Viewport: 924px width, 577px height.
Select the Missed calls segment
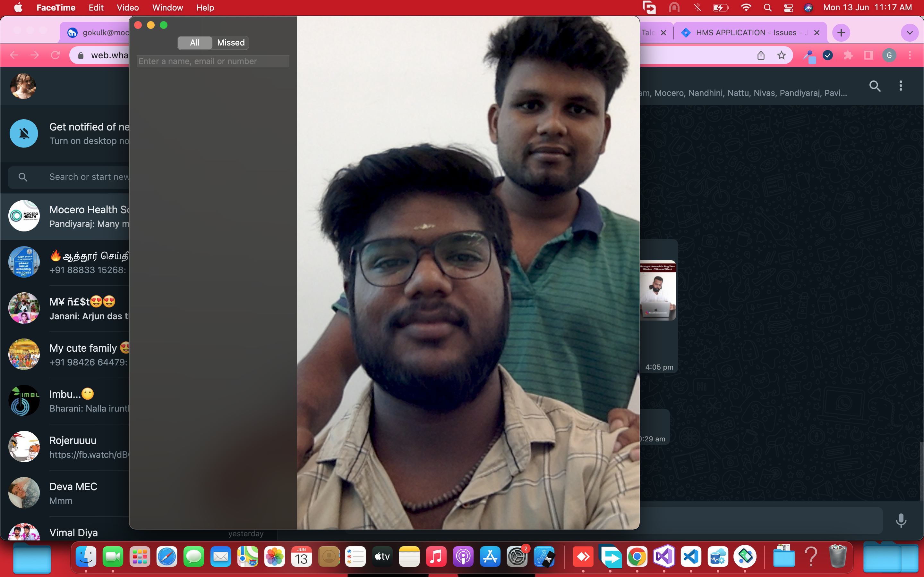pos(231,43)
